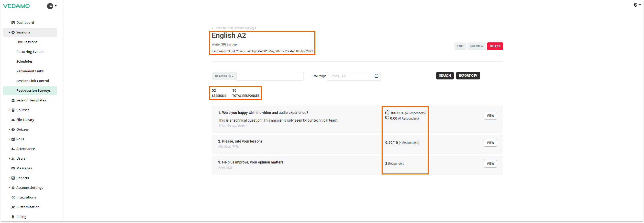Image resolution: width=644 pixels, height=223 pixels.
Task: Expand the Users submenu arrow
Action: pyautogui.click(x=9, y=159)
